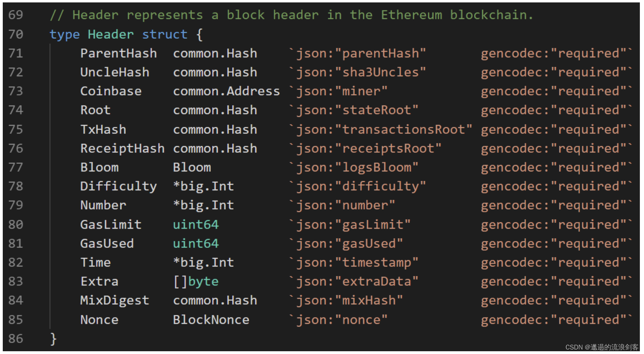Click the uint64 type on the GasLimit line

tap(196, 225)
